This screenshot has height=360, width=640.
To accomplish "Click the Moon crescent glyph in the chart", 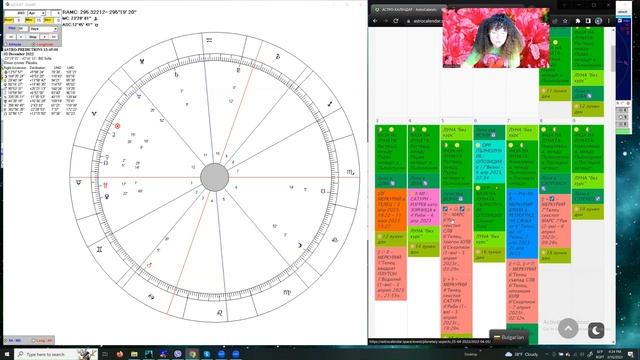I will point(300,245).
